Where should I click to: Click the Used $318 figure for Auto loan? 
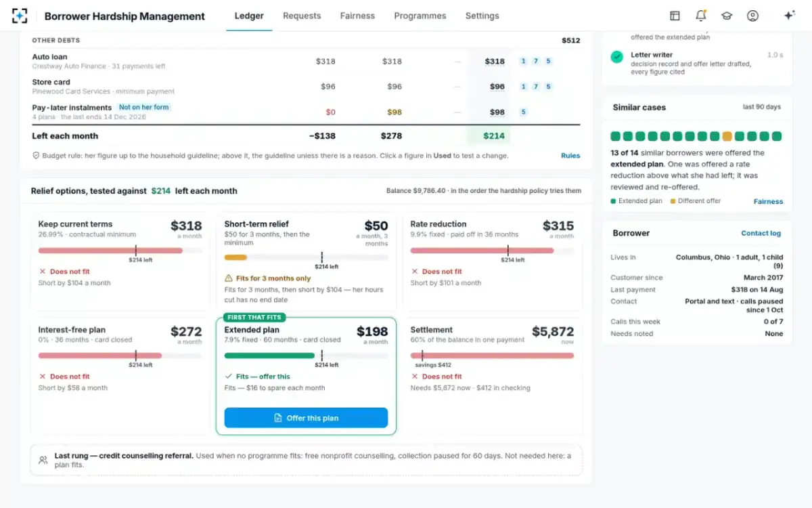495,62
